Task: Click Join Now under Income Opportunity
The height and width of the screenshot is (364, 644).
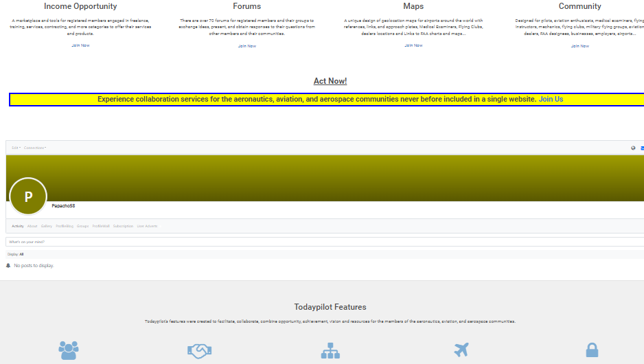Action: 80,45
